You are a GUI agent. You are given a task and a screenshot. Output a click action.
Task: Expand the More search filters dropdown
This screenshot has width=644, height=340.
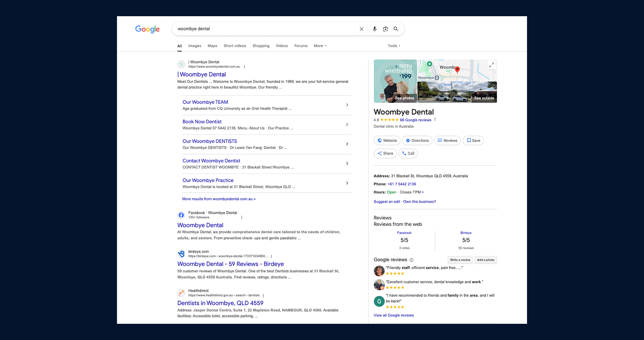[x=320, y=46]
